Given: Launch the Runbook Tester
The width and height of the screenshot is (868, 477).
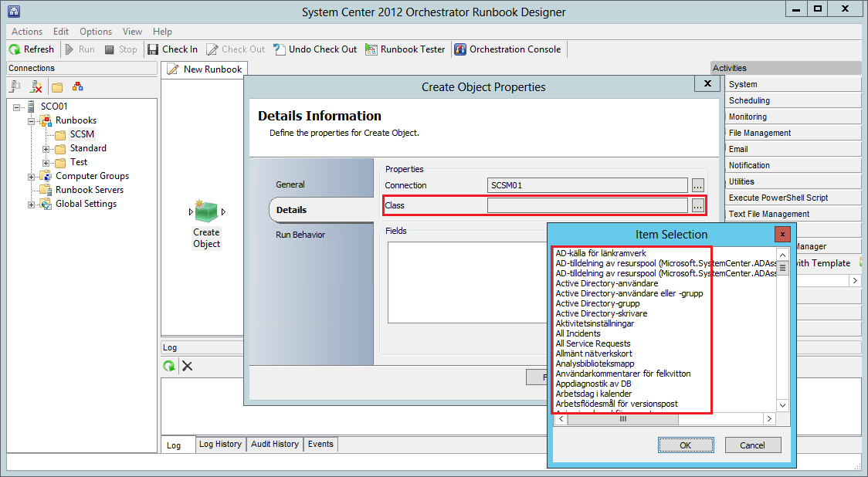Looking at the screenshot, I should pos(405,49).
